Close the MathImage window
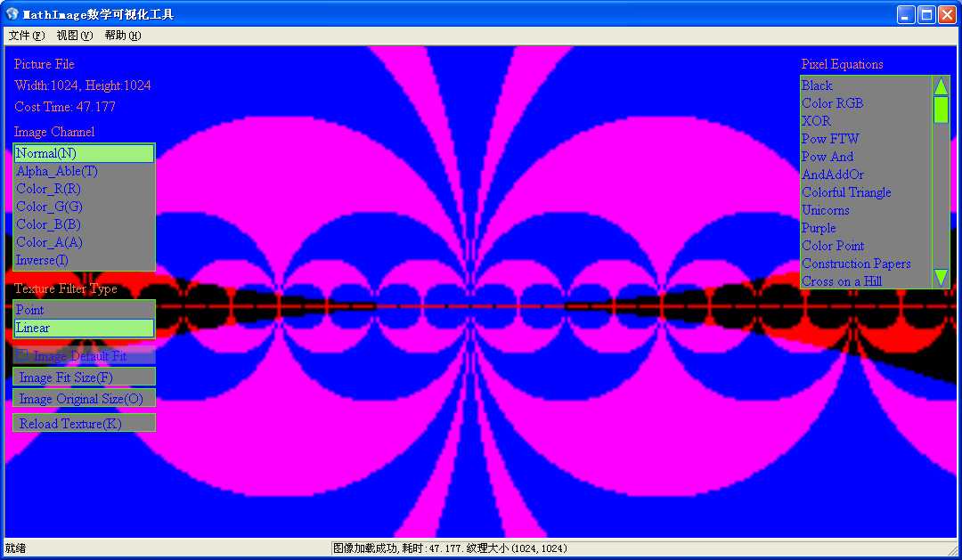 coord(947,15)
